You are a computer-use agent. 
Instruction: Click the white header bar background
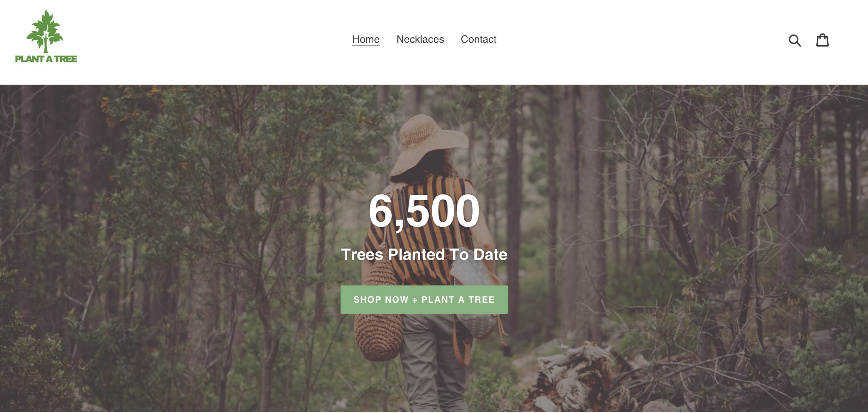point(207,41)
